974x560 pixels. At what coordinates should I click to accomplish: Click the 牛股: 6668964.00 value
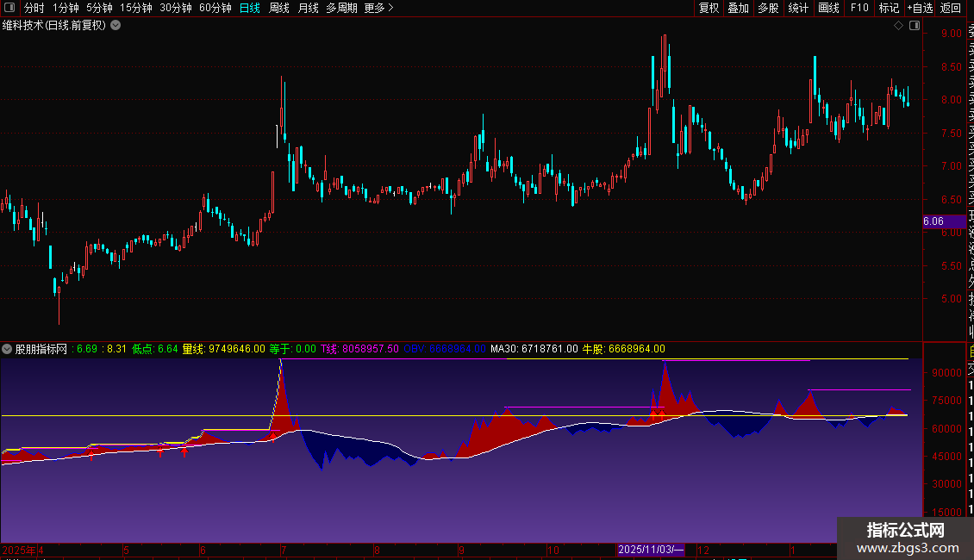(624, 349)
